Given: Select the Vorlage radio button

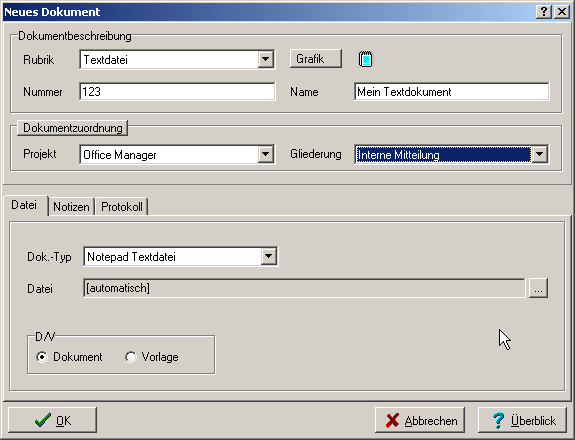Looking at the screenshot, I should [131, 357].
